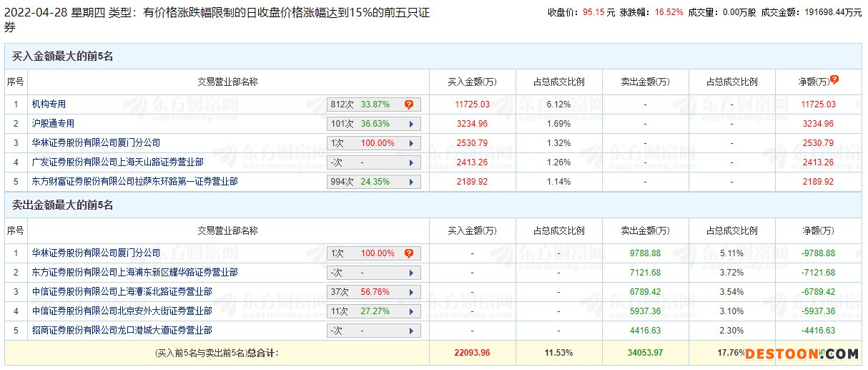The image size is (868, 370).
Task: Expand the 东方财富证券拉萨东环路 stats box arrow
Action: (x=411, y=182)
